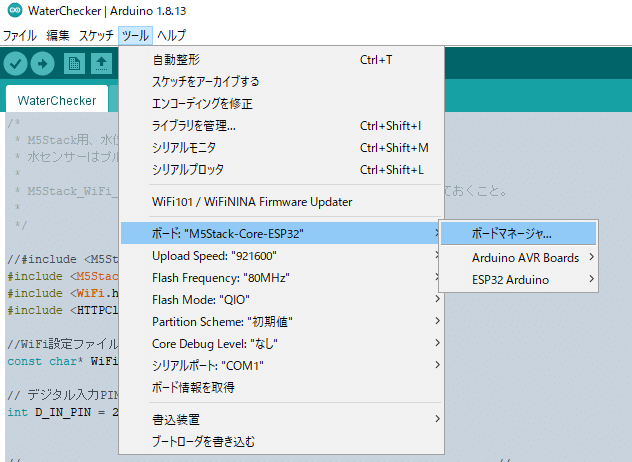
Task: Click the "* M5Stack用" comment line
Action: (67, 140)
